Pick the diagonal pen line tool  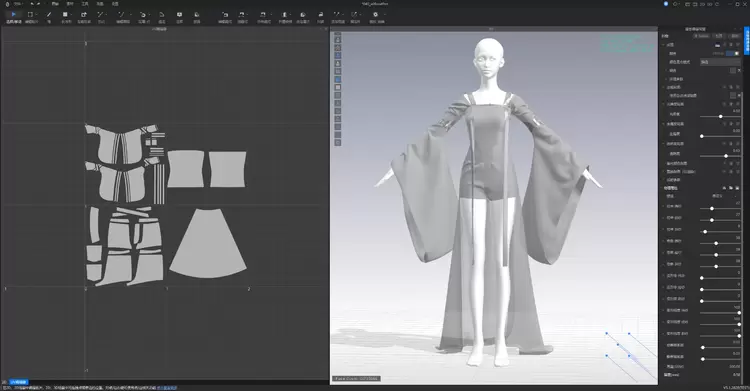49,15
